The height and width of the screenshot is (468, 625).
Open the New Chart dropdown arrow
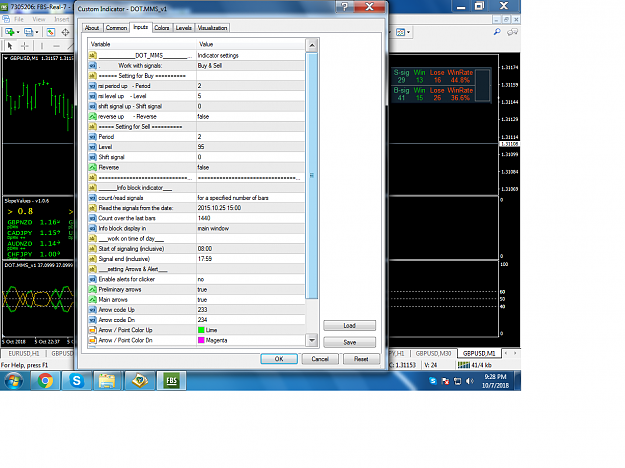(x=18, y=32)
